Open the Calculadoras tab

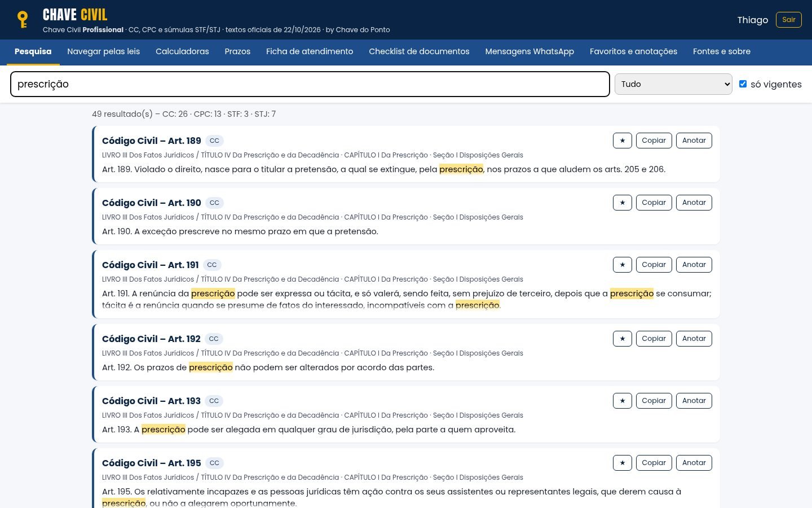pos(182,51)
